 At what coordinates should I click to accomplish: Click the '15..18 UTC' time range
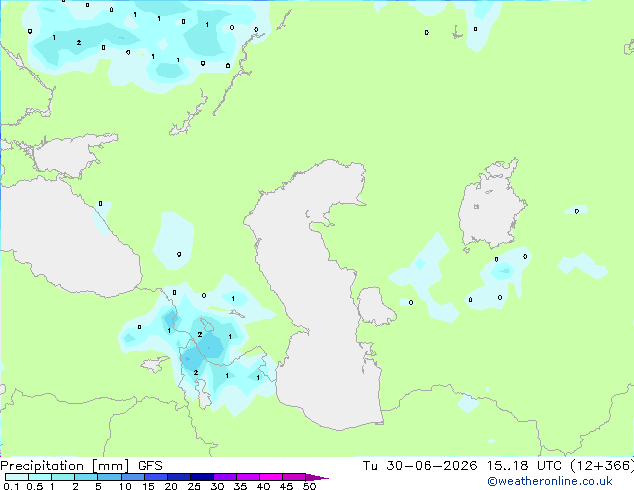coord(524,466)
